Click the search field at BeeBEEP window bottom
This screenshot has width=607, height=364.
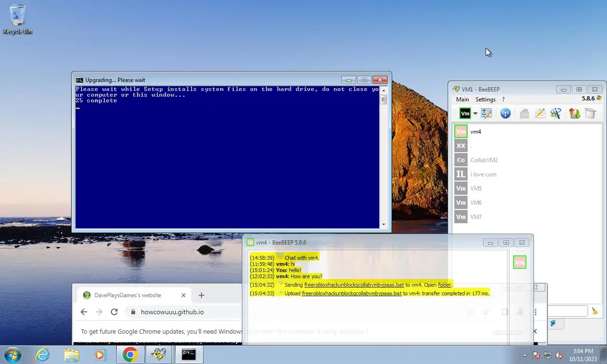(x=567, y=311)
